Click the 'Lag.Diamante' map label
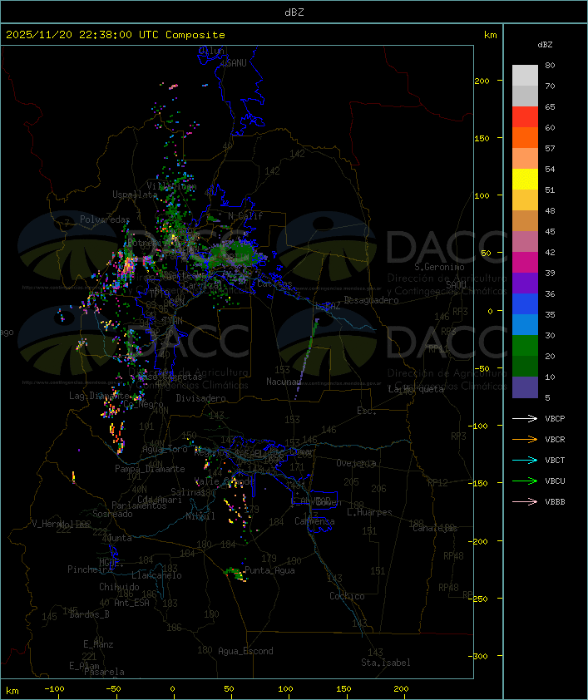This screenshot has height=700, width=588. 99,396
